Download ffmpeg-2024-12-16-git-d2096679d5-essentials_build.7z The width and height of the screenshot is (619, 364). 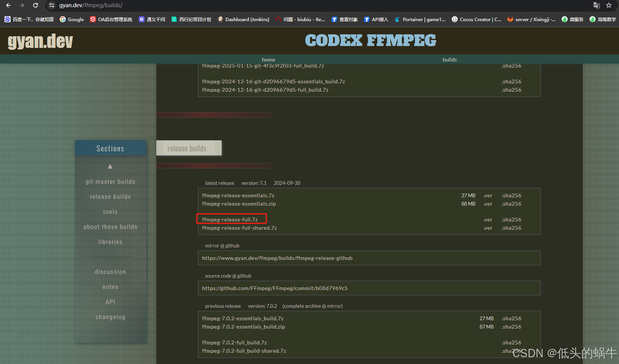(273, 81)
